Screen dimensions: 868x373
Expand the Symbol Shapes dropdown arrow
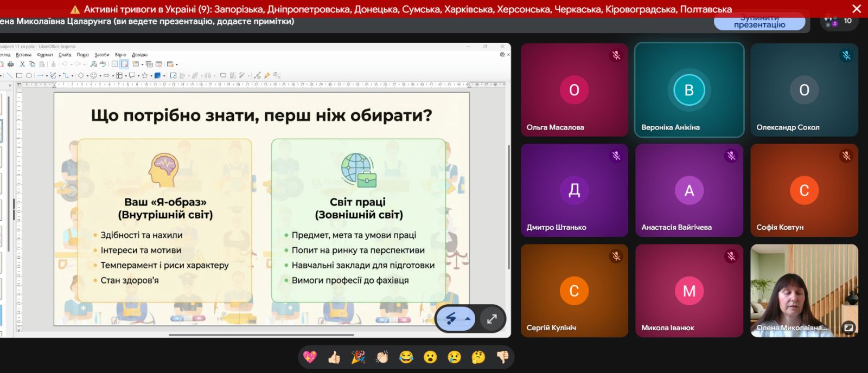click(x=100, y=76)
